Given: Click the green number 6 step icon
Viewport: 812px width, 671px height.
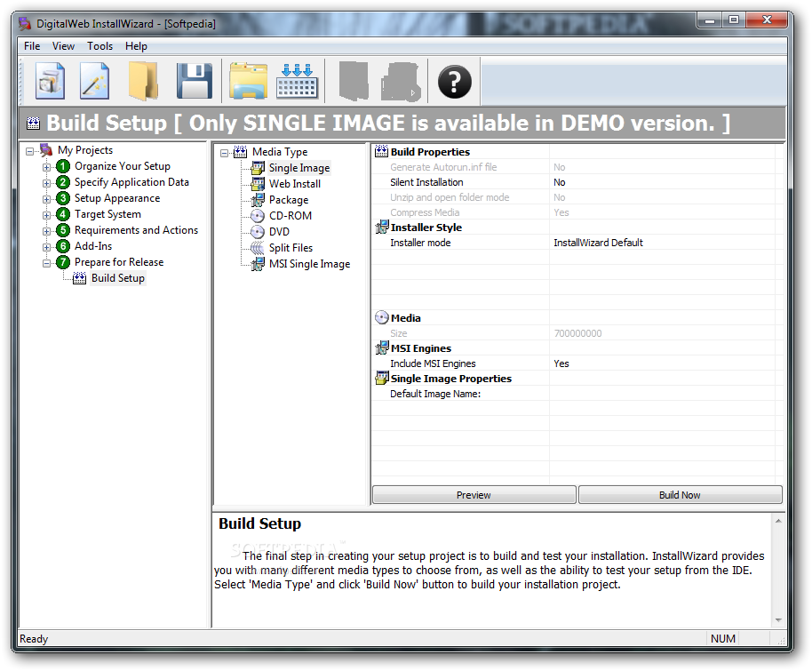Looking at the screenshot, I should (63, 247).
